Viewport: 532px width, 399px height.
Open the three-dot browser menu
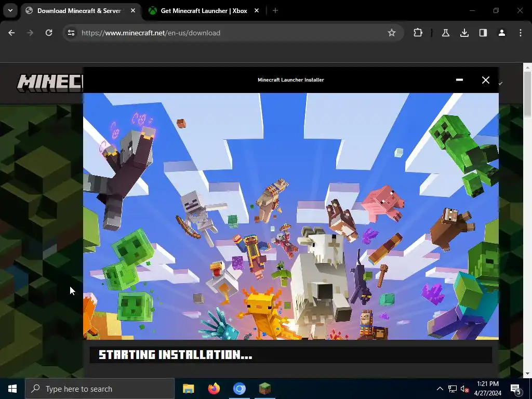tap(521, 33)
